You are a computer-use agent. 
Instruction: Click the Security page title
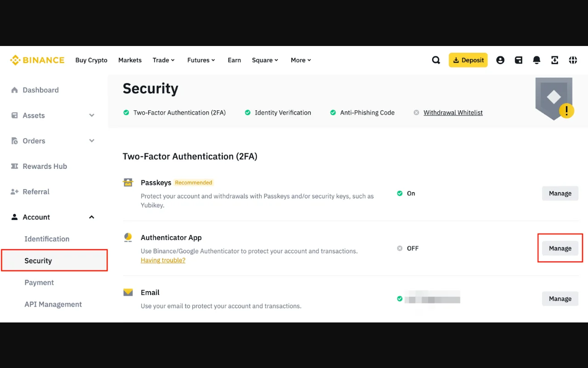tap(150, 88)
